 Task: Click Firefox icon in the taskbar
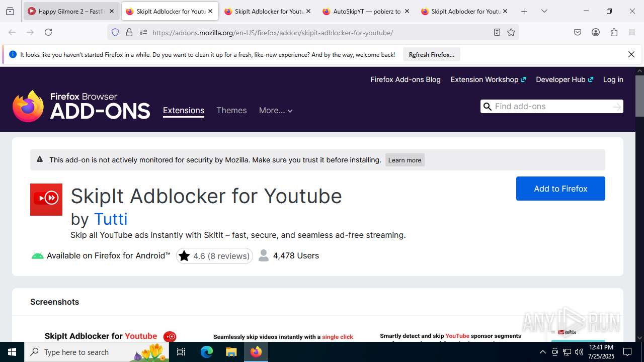pos(256,352)
